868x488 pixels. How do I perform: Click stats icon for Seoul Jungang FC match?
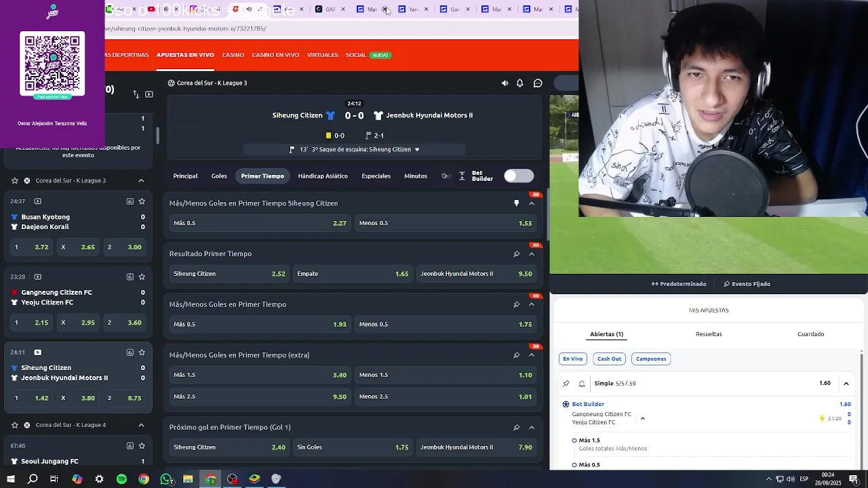tap(130, 446)
